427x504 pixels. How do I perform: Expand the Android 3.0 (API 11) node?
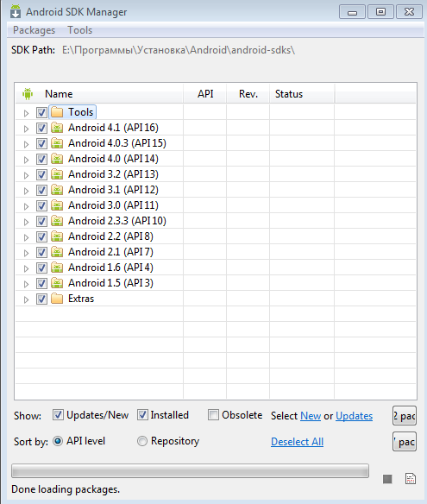pos(27,206)
